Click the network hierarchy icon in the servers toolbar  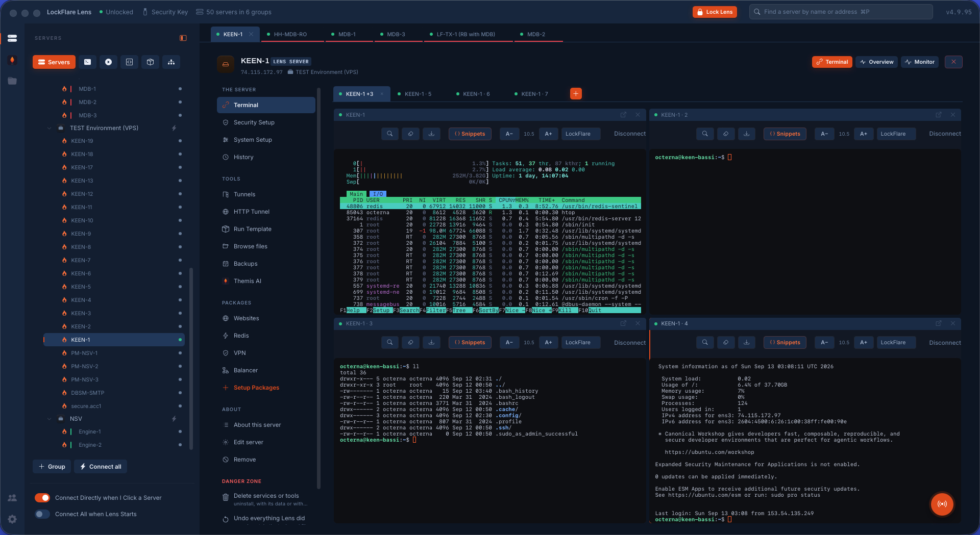171,62
